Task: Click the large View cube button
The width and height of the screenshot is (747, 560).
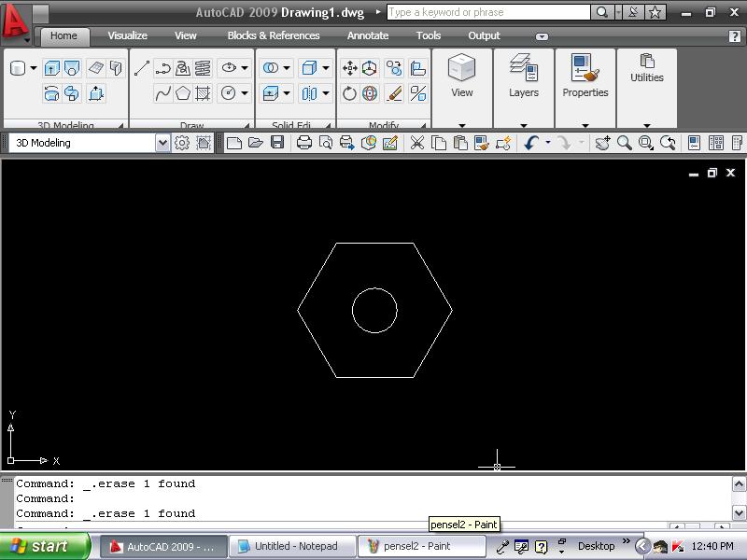Action: [462, 77]
